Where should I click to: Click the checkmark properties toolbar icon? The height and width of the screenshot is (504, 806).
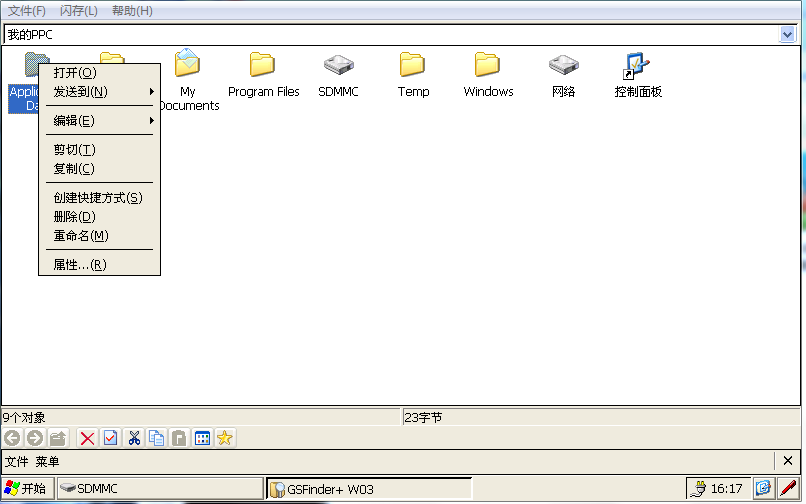110,438
